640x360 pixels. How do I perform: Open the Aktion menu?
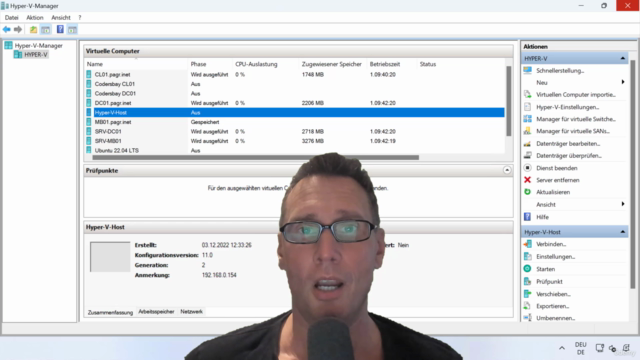click(35, 18)
